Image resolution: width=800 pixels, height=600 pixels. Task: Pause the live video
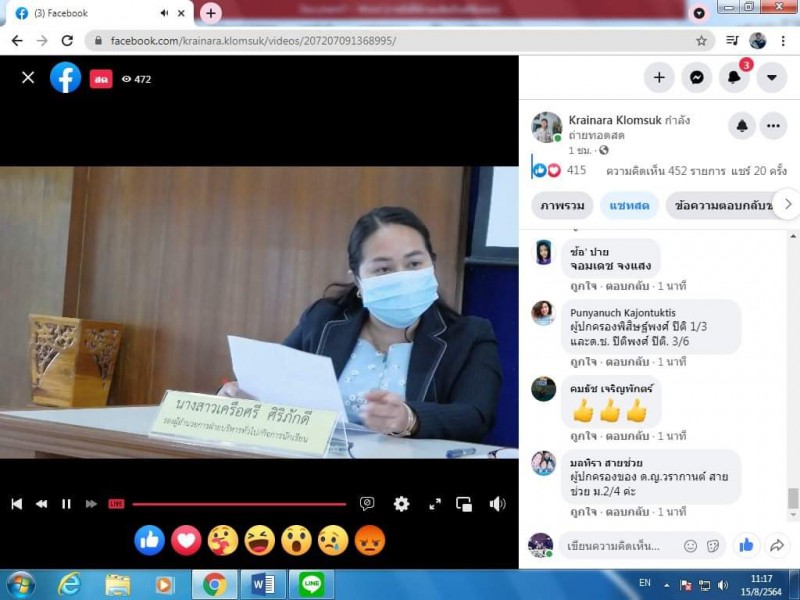[66, 504]
